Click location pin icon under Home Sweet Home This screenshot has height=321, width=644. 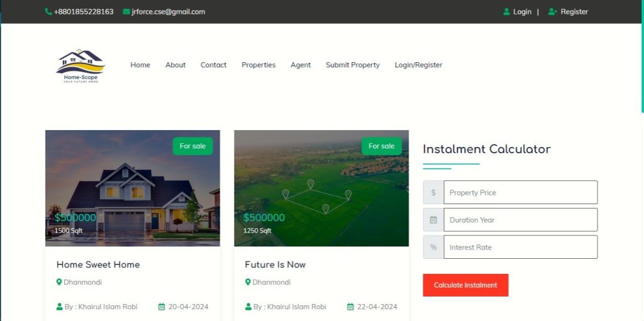[59, 282]
